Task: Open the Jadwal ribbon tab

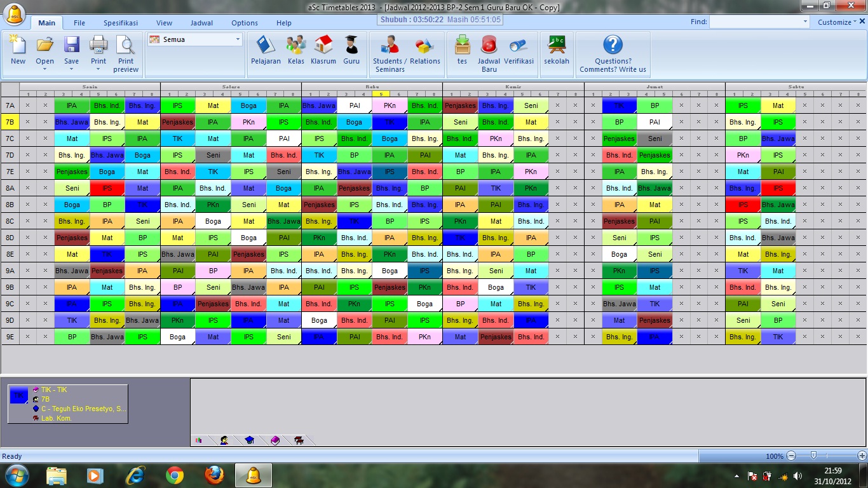Action: pos(202,23)
